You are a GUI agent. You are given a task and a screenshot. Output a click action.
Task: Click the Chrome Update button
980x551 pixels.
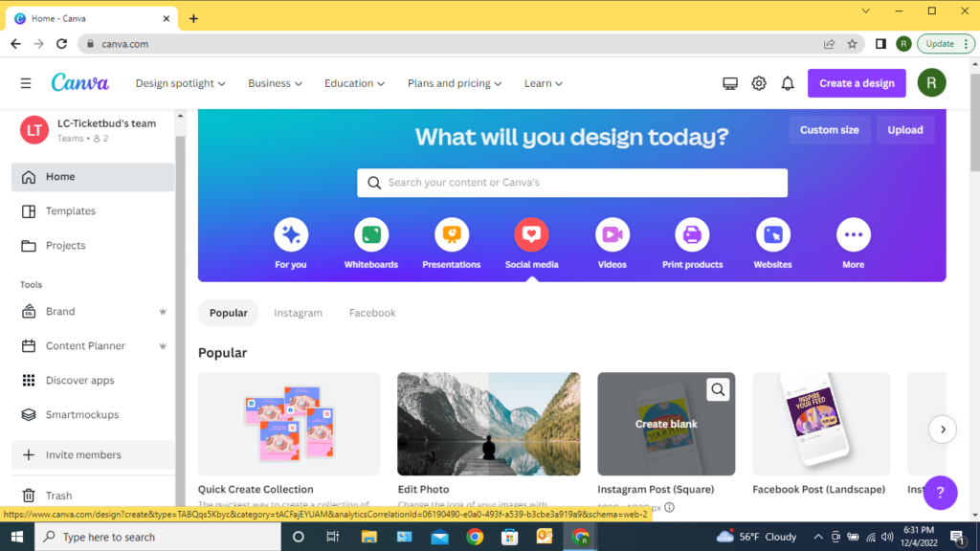pyautogui.click(x=946, y=44)
